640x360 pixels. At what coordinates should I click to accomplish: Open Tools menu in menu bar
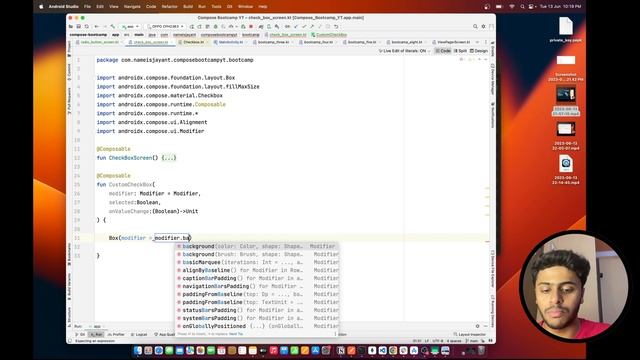point(216,7)
